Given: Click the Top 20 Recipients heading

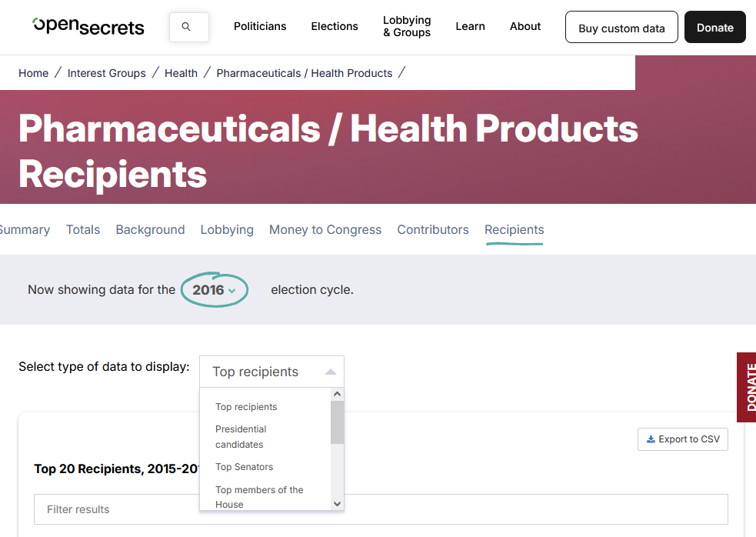Looking at the screenshot, I should (x=117, y=469).
